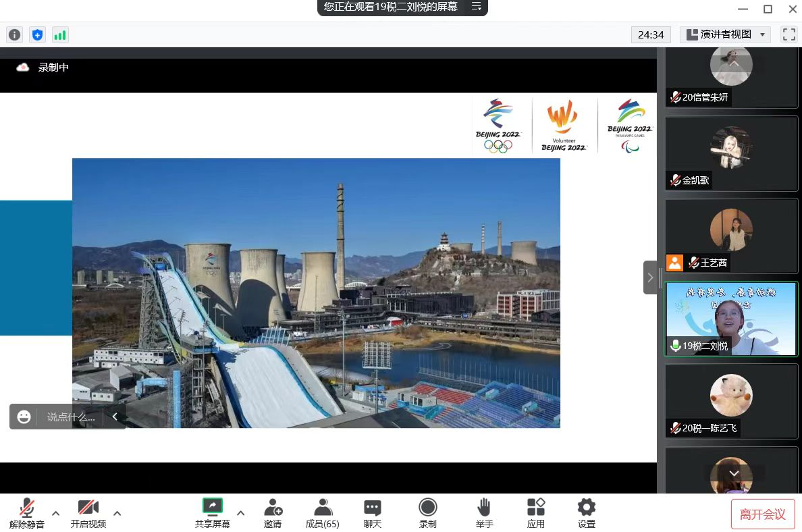Check the green network signal icon

click(x=60, y=34)
